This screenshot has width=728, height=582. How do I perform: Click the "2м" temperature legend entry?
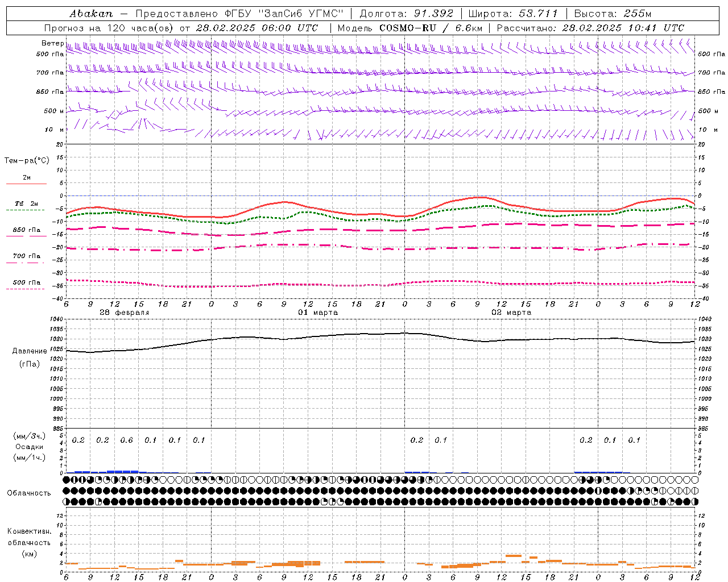[x=27, y=177]
